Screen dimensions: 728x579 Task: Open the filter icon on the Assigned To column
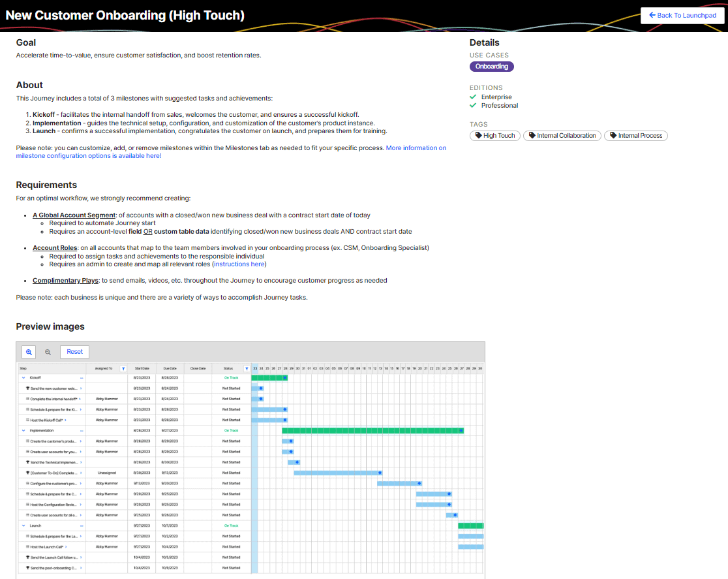[123, 369]
